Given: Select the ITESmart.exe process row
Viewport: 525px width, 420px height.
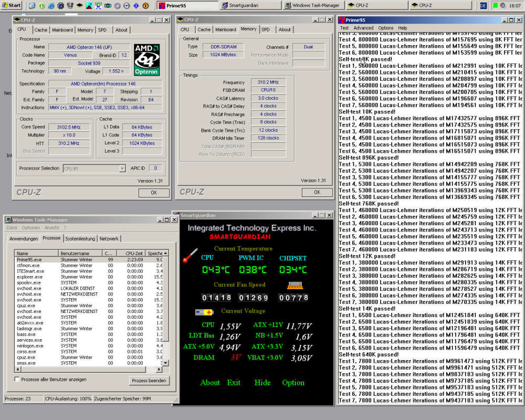Looking at the screenshot, I should pyautogui.click(x=90, y=271).
